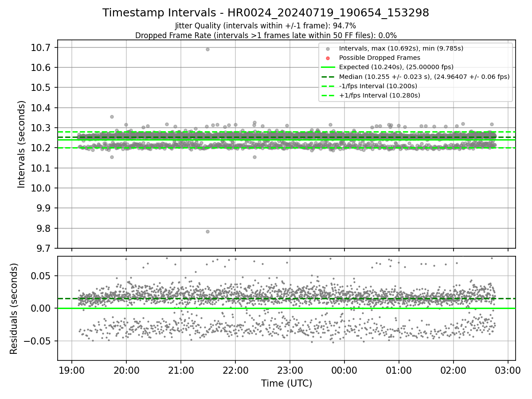Viewport: 532px width, 399px height.
Task: Click the plot title 'Timestamp Intervals - HR0024_20240719_190654_153298'
Action: click(x=266, y=13)
